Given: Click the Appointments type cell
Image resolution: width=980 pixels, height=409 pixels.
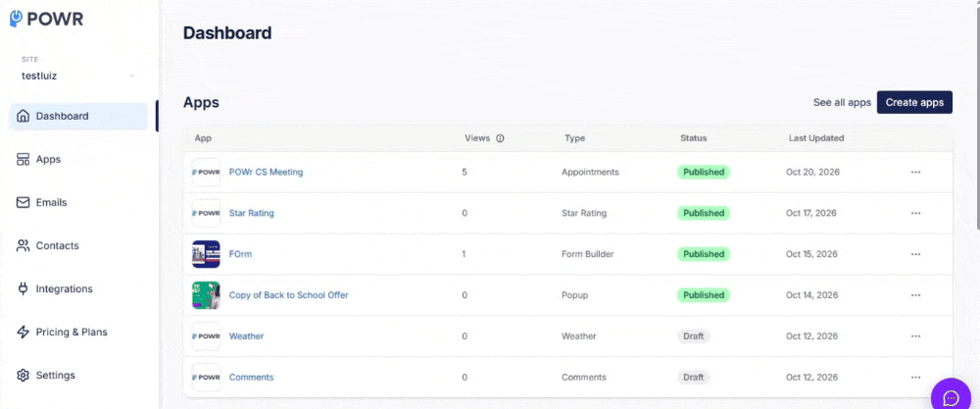Looking at the screenshot, I should click(x=590, y=172).
